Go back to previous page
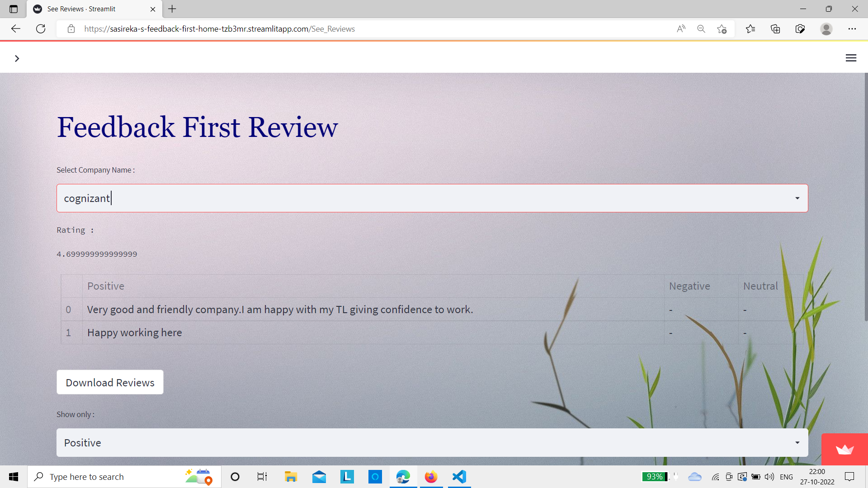868x488 pixels. [16, 29]
